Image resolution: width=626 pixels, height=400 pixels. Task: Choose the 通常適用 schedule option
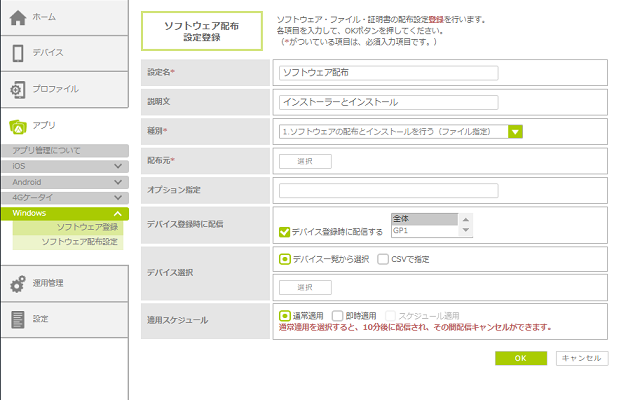pyautogui.click(x=285, y=315)
